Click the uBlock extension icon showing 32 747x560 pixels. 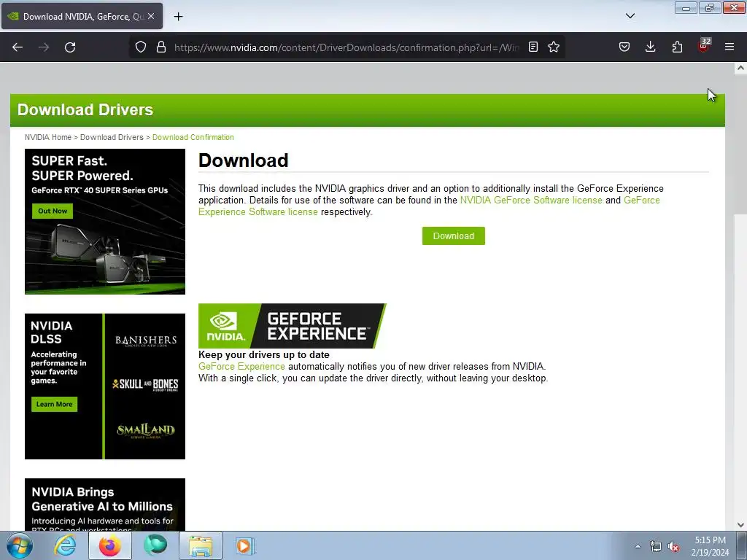pos(704,46)
